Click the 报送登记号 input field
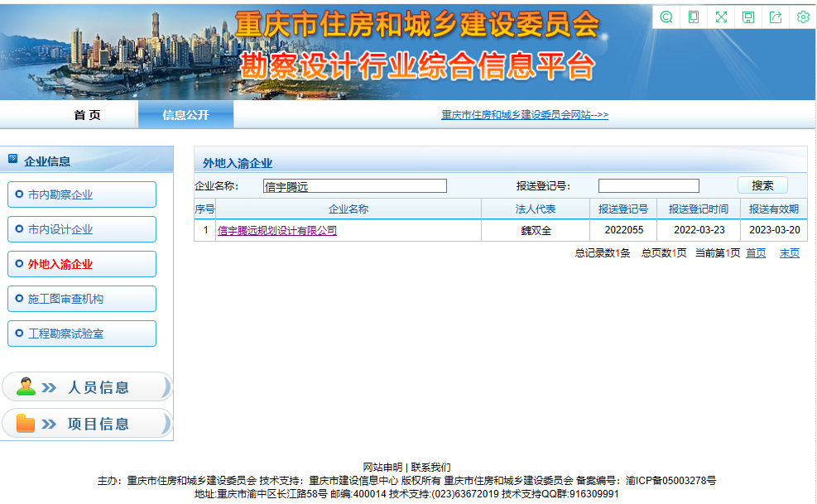This screenshot has width=817, height=504. coord(648,185)
